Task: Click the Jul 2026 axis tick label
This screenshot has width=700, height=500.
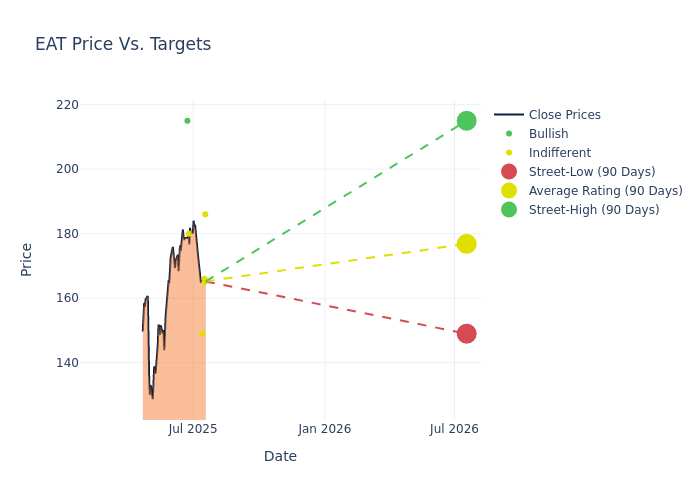Action: point(454,429)
